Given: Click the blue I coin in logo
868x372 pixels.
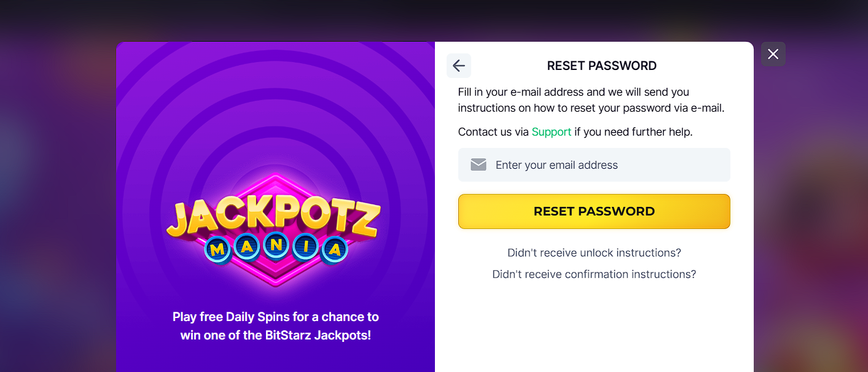Looking at the screenshot, I should click(305, 247).
